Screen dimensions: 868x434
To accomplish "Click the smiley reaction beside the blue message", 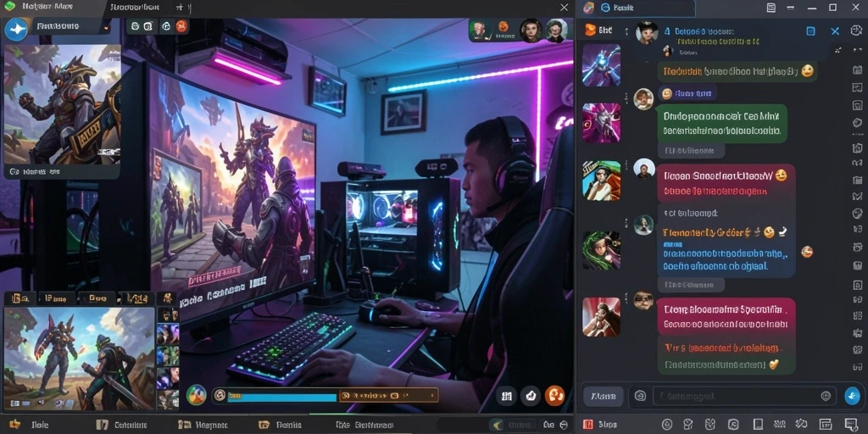I will [807, 251].
